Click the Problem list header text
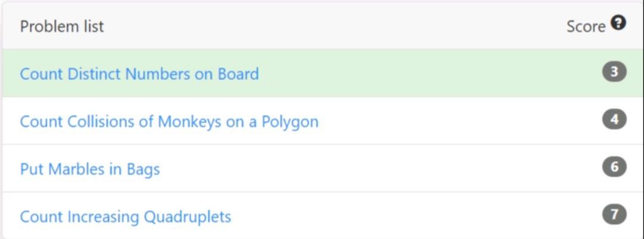 point(62,27)
